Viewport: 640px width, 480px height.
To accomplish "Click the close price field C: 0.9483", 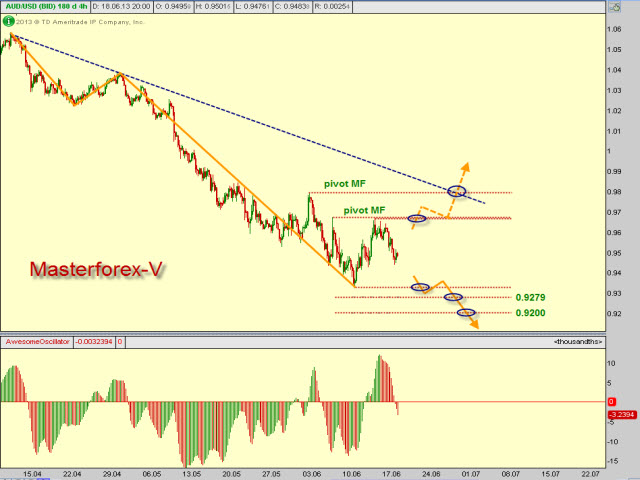I will click(x=292, y=7).
